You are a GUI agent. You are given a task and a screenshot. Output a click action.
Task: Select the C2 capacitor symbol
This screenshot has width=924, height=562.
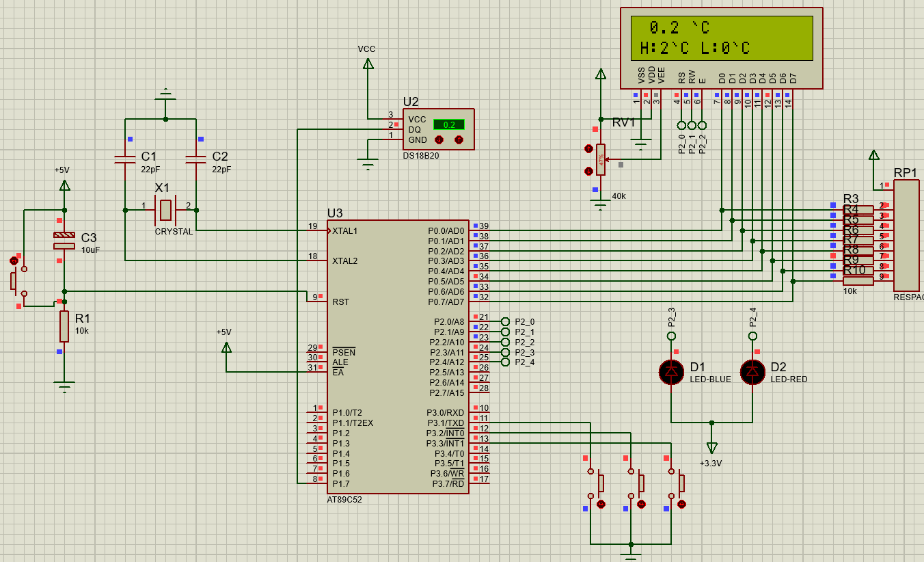tap(196, 160)
